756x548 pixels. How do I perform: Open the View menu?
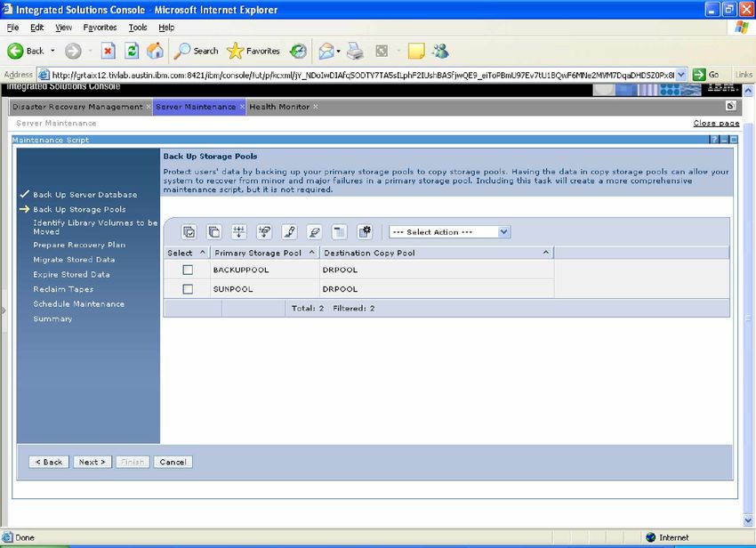click(x=64, y=28)
